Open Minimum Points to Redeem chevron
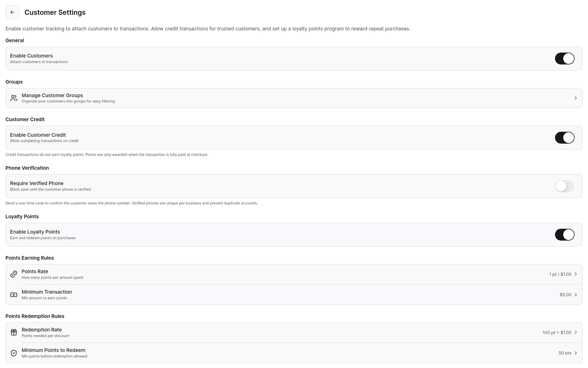 click(x=575, y=353)
